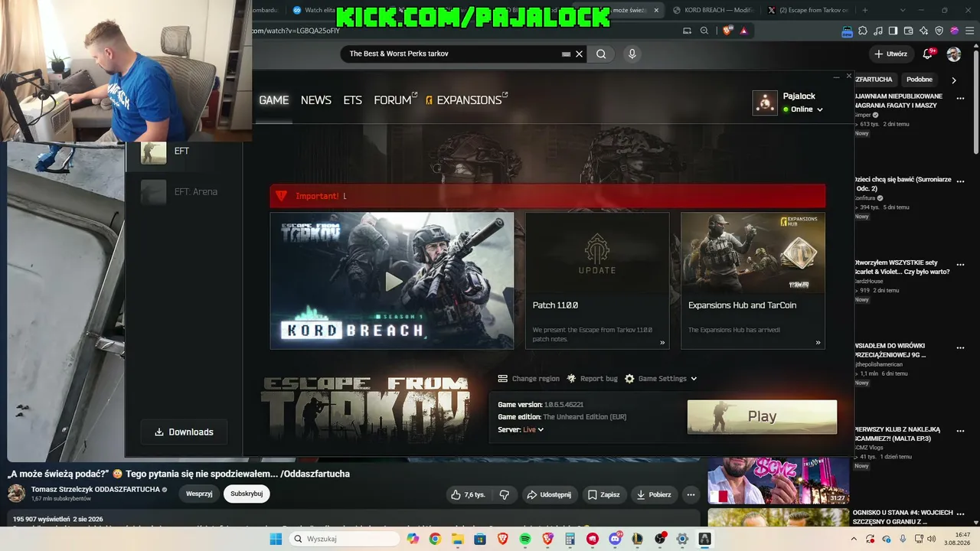Click Change region in launcher
Viewport: 980px width, 551px height.
pos(536,379)
